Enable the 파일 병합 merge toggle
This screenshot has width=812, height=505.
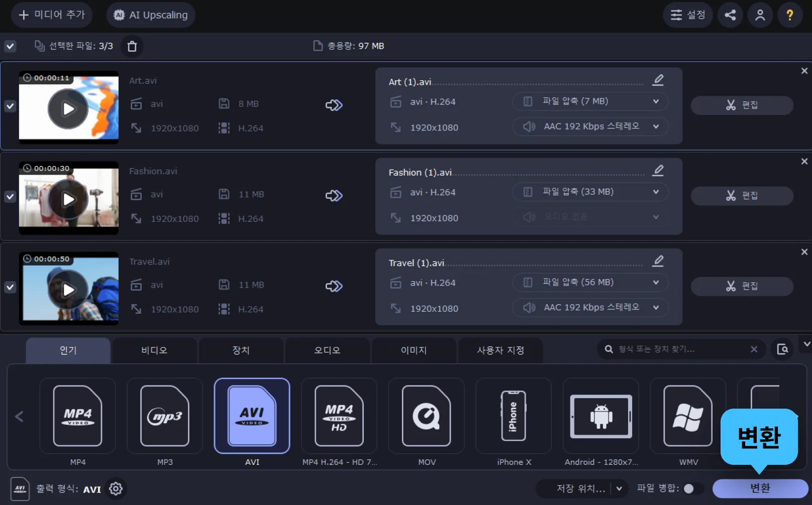[x=692, y=488]
